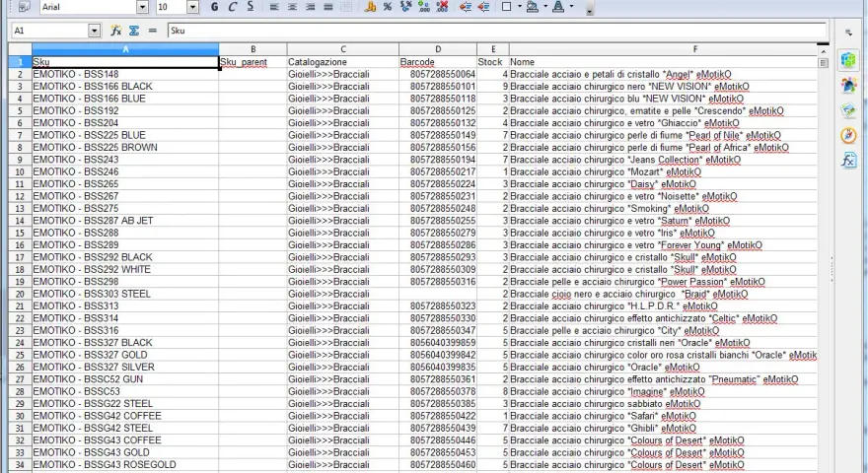
Task: Select column A header
Action: [125, 49]
